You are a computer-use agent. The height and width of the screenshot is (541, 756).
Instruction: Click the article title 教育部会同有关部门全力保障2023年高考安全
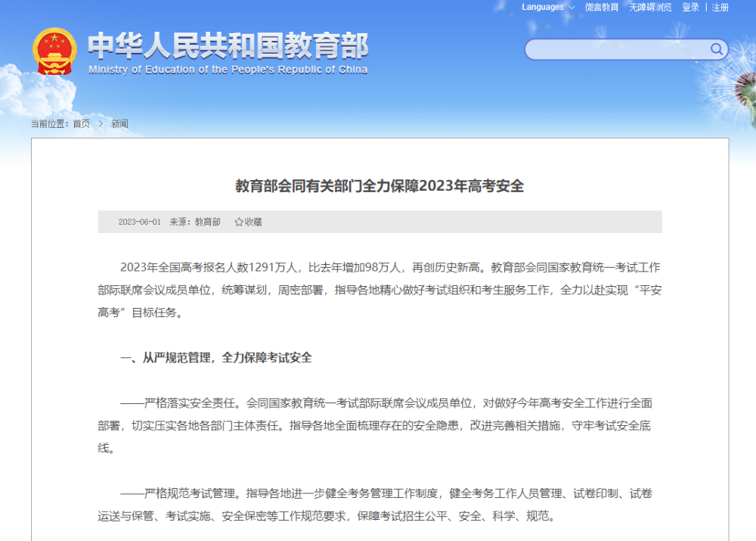pyautogui.click(x=380, y=186)
